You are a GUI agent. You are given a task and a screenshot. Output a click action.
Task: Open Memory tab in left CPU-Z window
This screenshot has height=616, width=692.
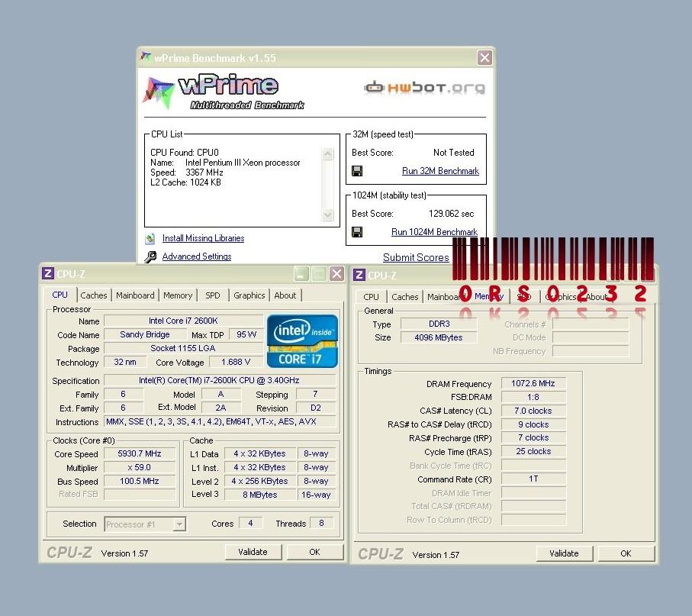pos(178,295)
